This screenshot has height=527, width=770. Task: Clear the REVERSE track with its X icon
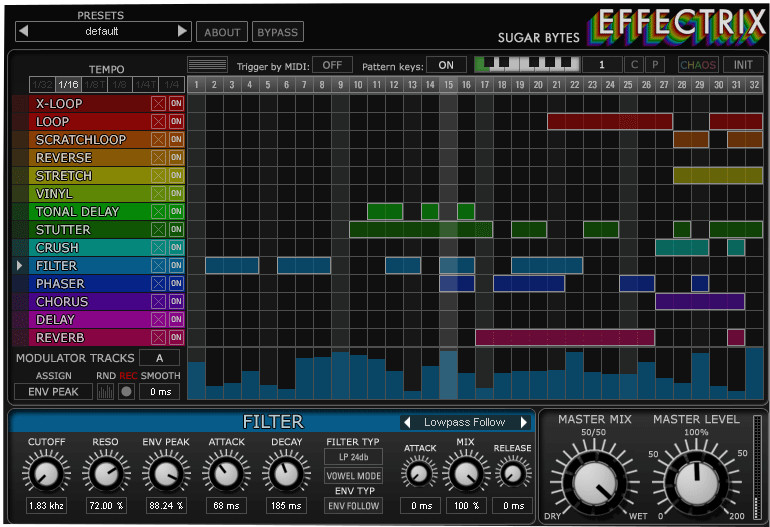point(158,158)
